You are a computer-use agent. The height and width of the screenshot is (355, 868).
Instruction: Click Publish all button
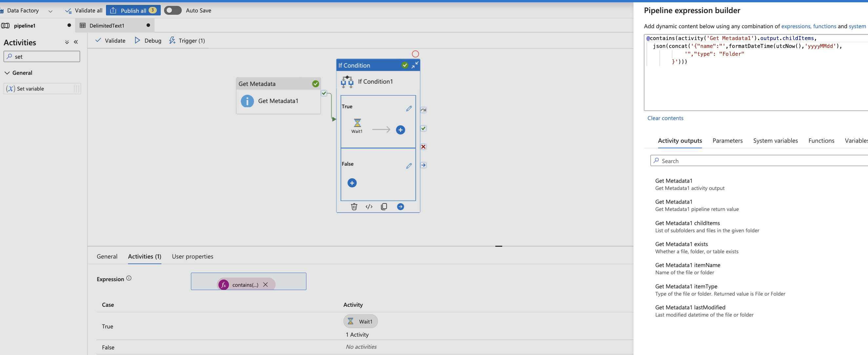[133, 10]
